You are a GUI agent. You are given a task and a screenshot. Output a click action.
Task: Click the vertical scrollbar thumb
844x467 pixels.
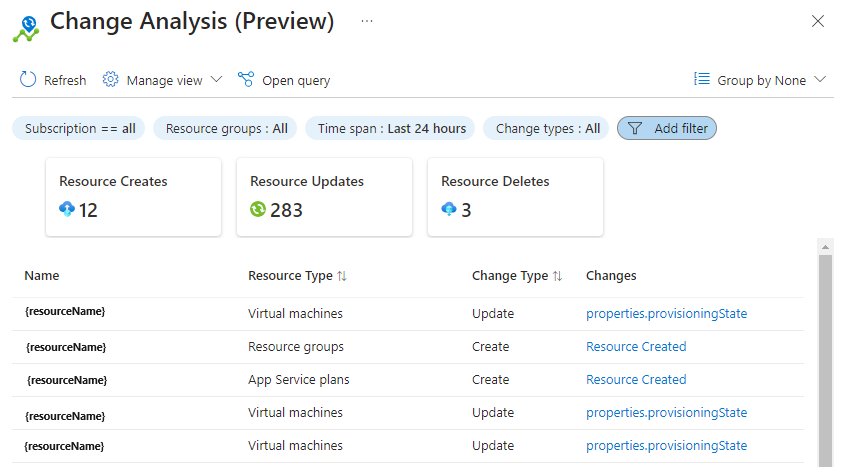coord(825,360)
